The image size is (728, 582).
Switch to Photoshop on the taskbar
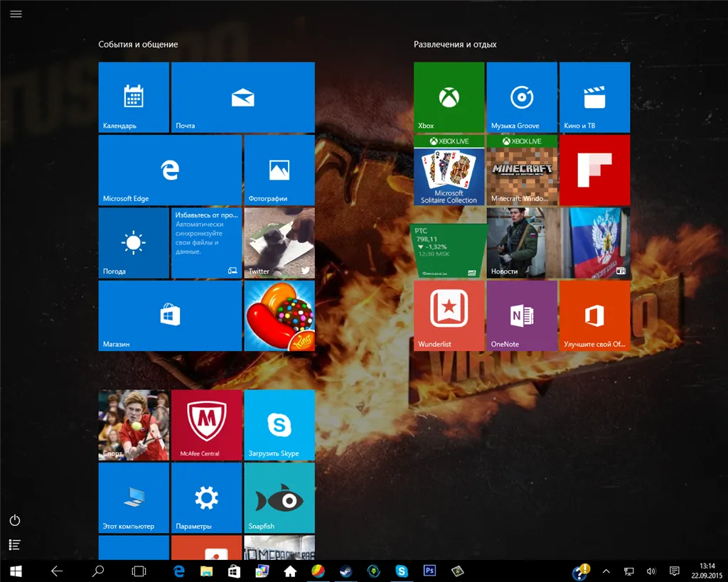429,571
